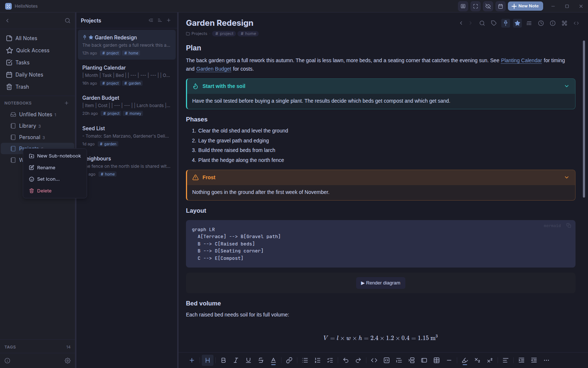Toggle the crossed-eye privacy icon
This screenshot has width=588, height=368.
(488, 6)
